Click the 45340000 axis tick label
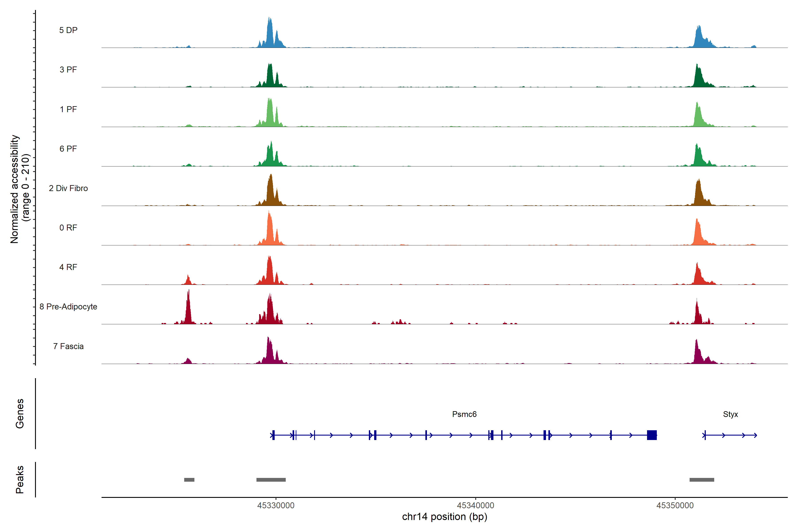The image size is (798, 532). 475,505
